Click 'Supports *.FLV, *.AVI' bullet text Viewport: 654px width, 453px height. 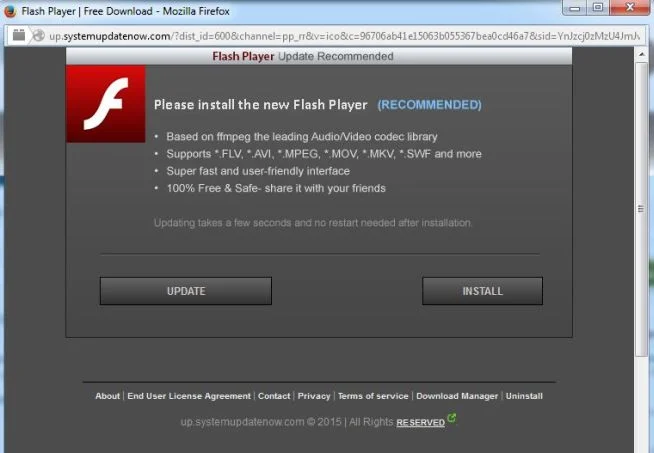pos(324,154)
